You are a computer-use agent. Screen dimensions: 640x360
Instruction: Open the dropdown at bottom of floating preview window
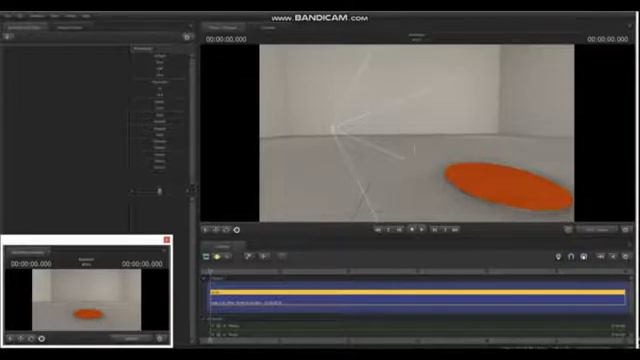(x=131, y=338)
